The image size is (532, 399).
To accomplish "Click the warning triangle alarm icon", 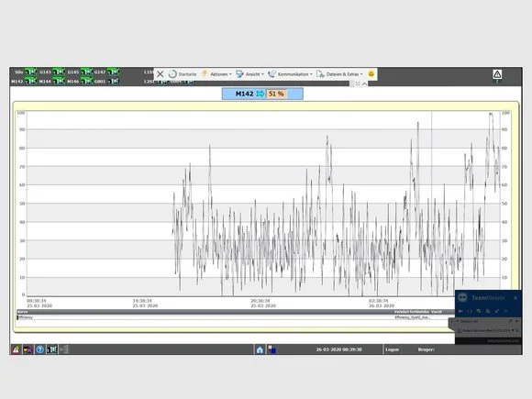I will [x=497, y=74].
